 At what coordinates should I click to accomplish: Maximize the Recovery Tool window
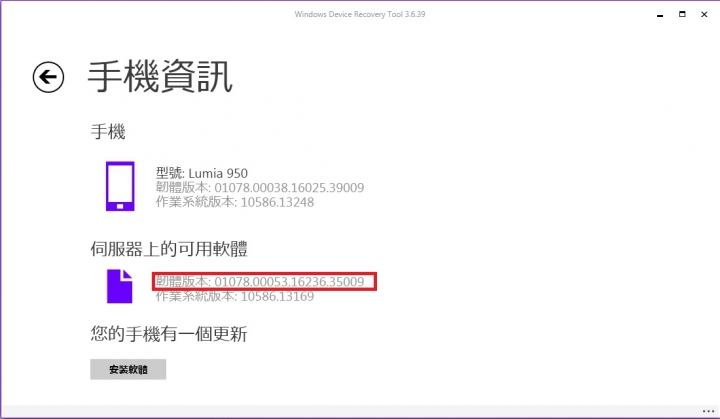pos(682,14)
